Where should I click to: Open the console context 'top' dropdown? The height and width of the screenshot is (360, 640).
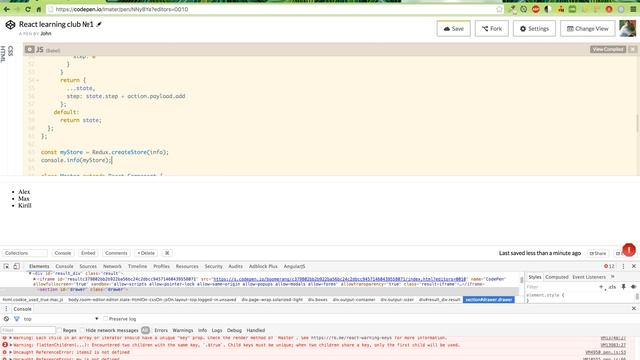[x=60, y=319]
